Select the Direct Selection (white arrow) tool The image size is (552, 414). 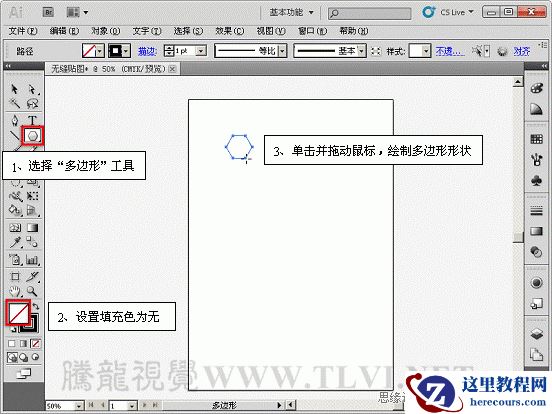(x=32, y=89)
